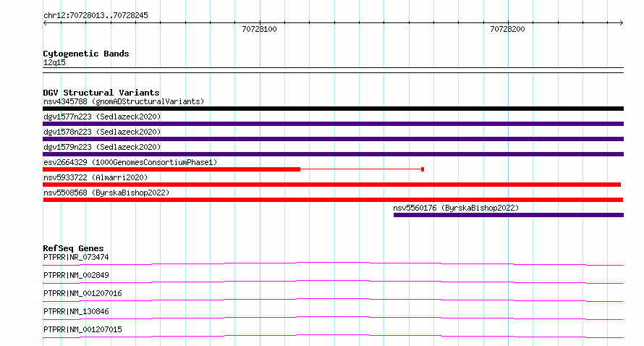Viewport: 644px width, 346px height.
Task: Select the thick red esv2664329 bar
Action: tap(171, 169)
